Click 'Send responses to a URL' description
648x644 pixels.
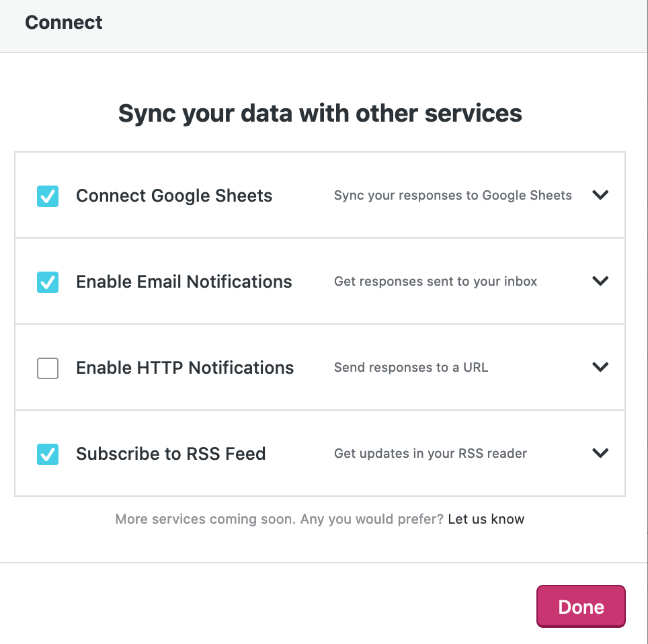(411, 368)
